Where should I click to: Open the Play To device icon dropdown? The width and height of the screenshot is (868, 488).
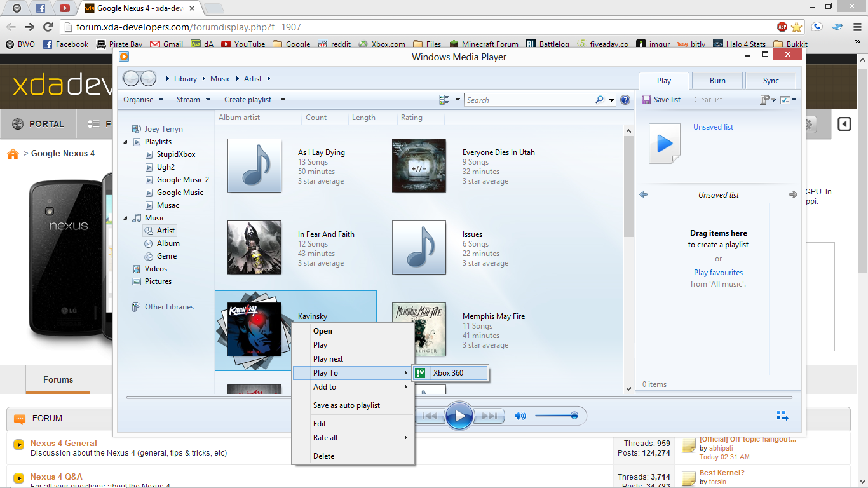768,100
